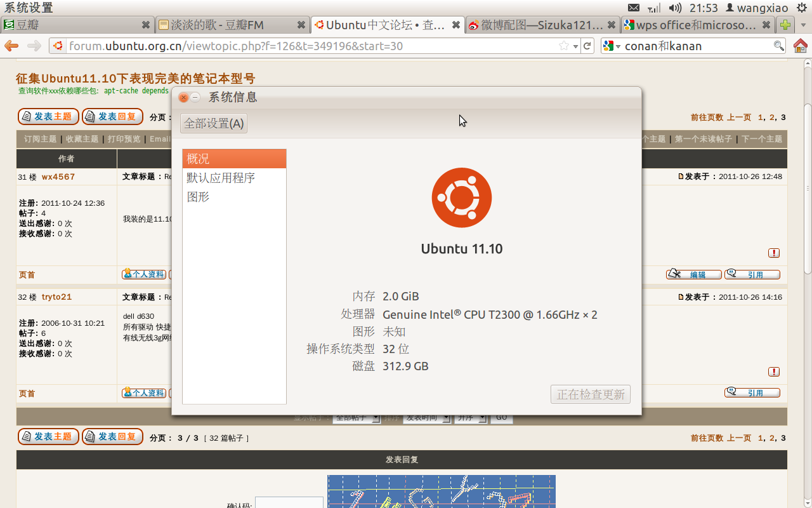This screenshot has width=812, height=508.
Task: Click the bookmark star in address bar
Action: click(x=563, y=46)
